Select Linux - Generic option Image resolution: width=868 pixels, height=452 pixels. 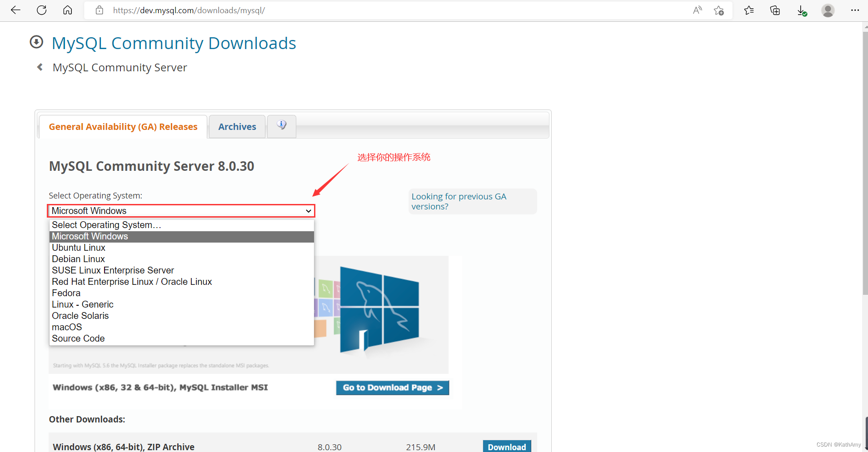[x=181, y=304]
